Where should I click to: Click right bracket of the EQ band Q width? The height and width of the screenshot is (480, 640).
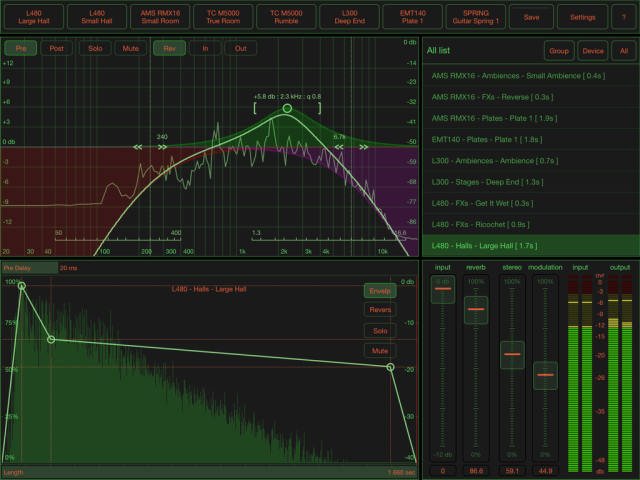pyautogui.click(x=319, y=108)
